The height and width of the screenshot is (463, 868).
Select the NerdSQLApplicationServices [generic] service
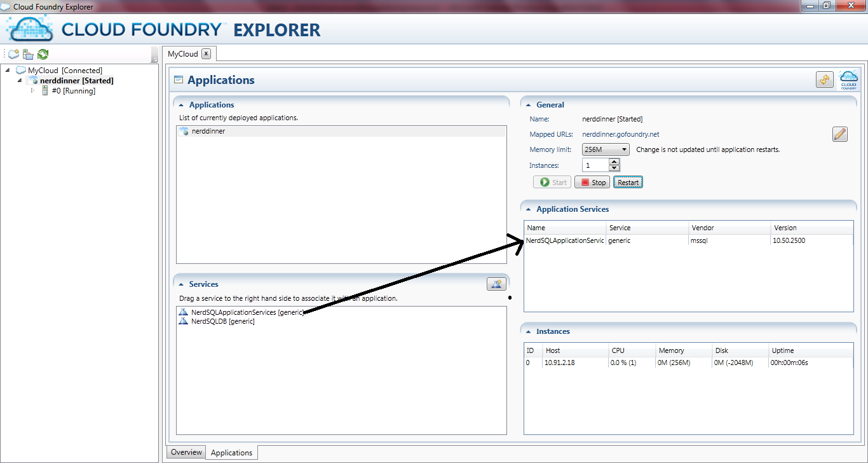[x=247, y=312]
